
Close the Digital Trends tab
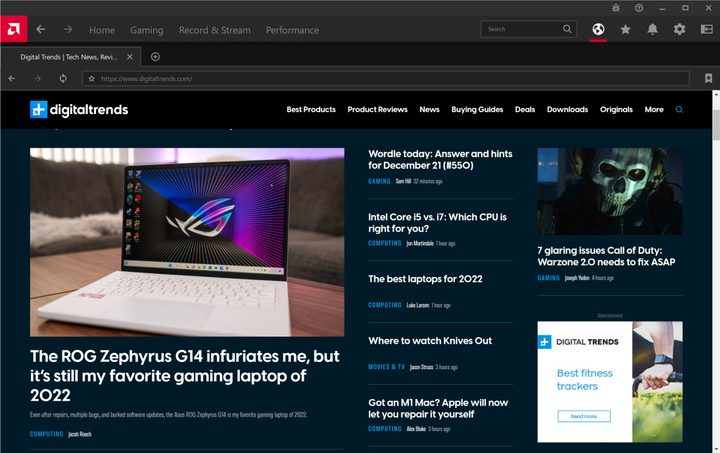tap(129, 57)
